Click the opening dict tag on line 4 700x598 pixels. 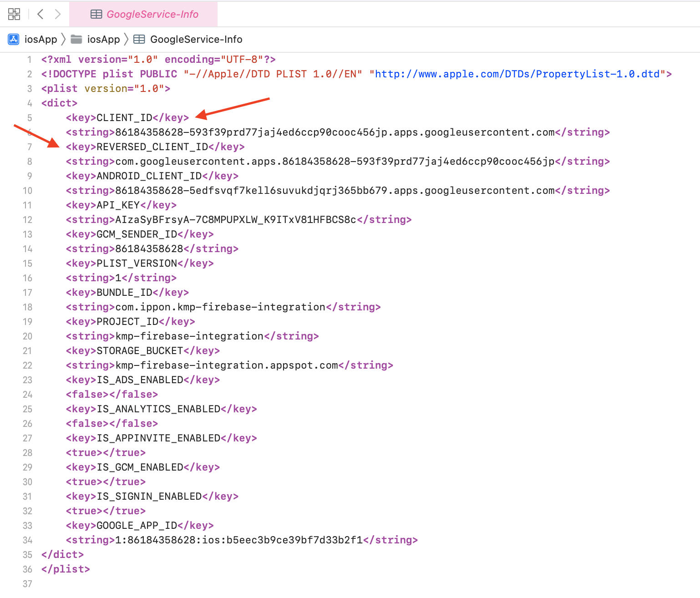[59, 103]
